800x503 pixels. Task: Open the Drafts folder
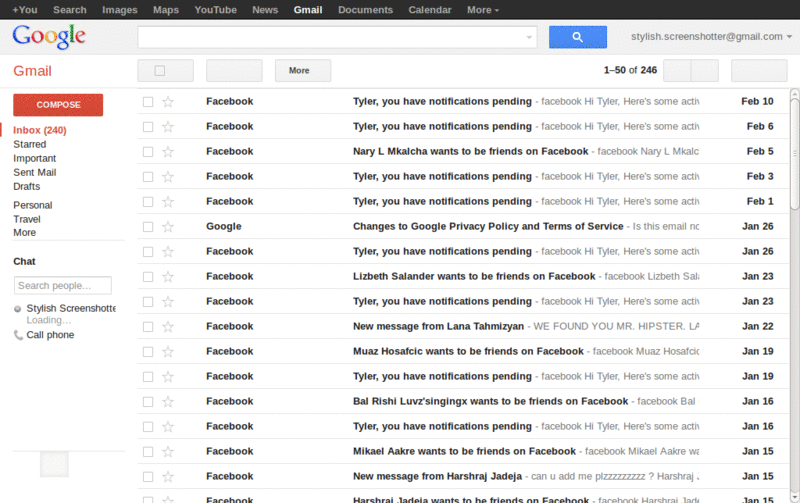point(27,186)
